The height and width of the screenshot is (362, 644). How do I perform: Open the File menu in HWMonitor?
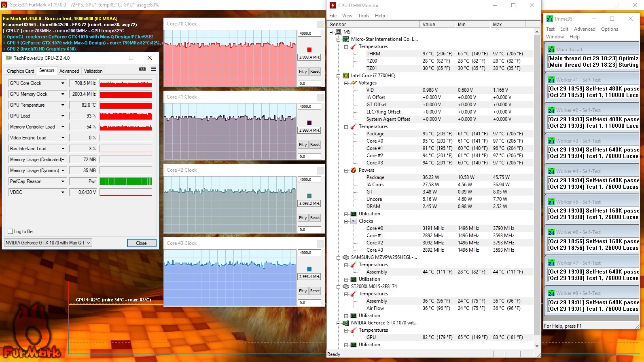(333, 16)
